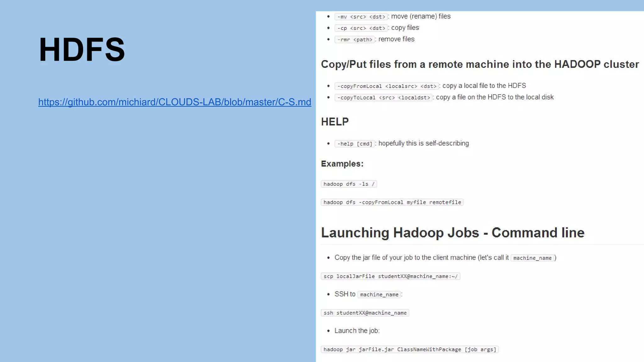The image size is (644, 362).
Task: Click 'move (rename) files' description
Action: (421, 16)
